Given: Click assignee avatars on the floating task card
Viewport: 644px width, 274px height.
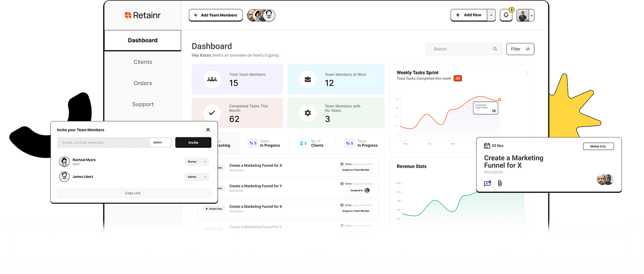Looking at the screenshot, I should (x=605, y=179).
